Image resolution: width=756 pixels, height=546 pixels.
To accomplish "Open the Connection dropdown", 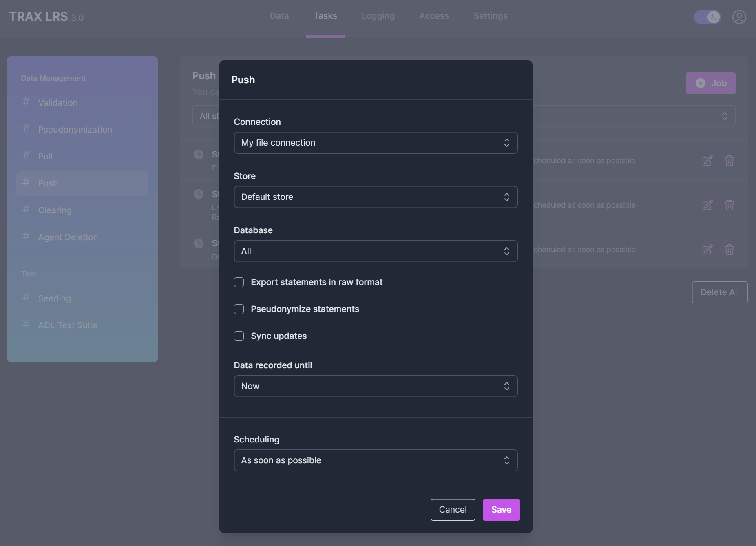I will tap(376, 143).
